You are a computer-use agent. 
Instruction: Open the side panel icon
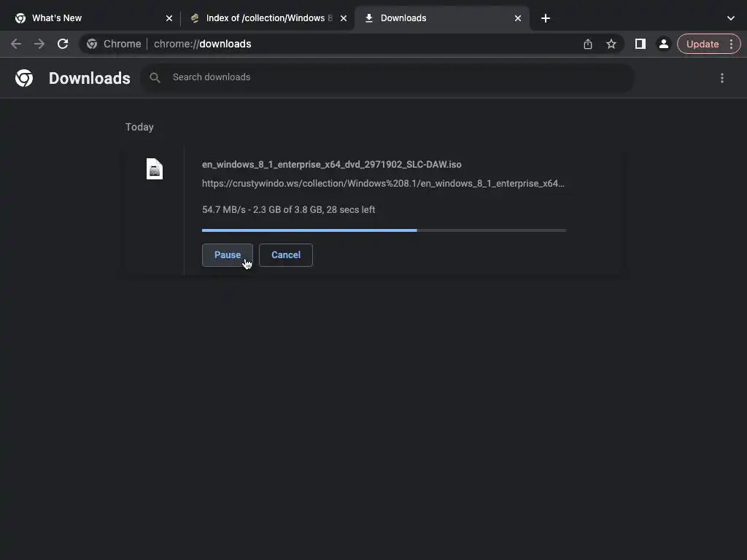pyautogui.click(x=640, y=44)
